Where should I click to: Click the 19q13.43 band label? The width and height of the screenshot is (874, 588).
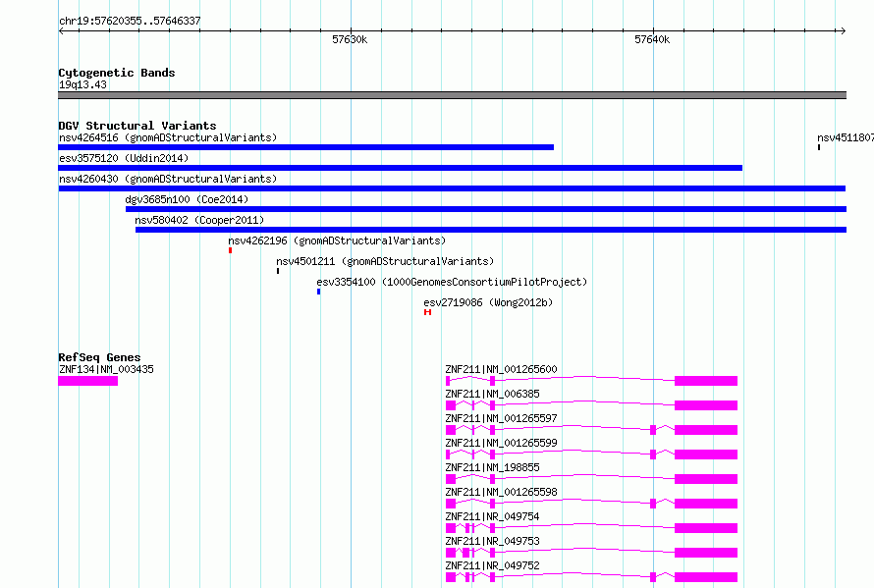click(x=82, y=84)
